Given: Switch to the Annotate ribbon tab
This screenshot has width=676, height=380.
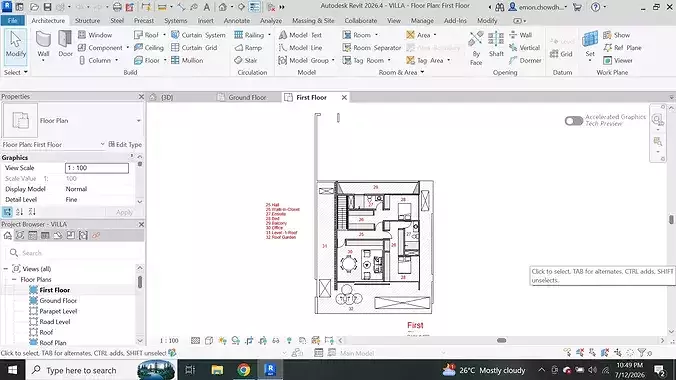Looking at the screenshot, I should (237, 20).
